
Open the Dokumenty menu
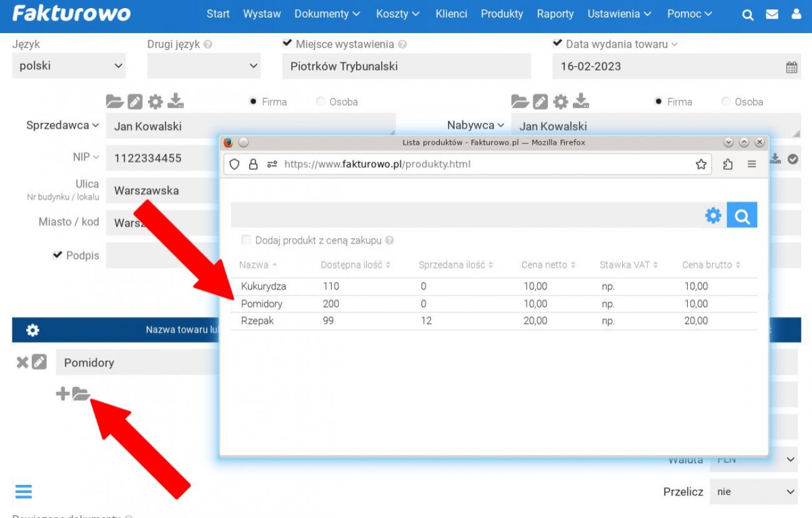point(327,14)
